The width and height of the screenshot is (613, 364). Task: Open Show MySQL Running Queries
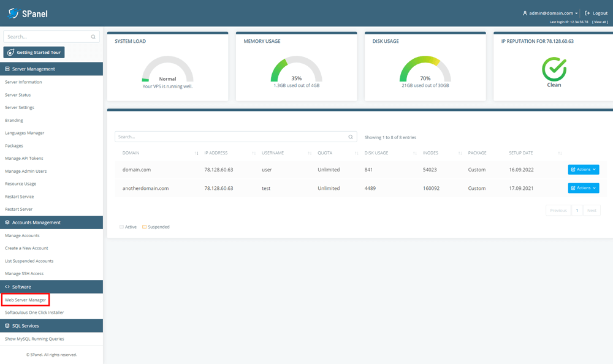pos(34,339)
